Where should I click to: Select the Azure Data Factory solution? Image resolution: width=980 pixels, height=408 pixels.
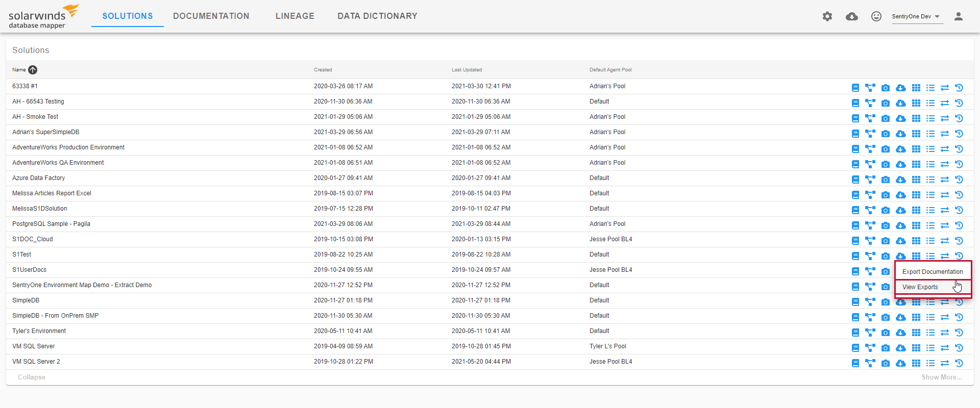point(38,178)
